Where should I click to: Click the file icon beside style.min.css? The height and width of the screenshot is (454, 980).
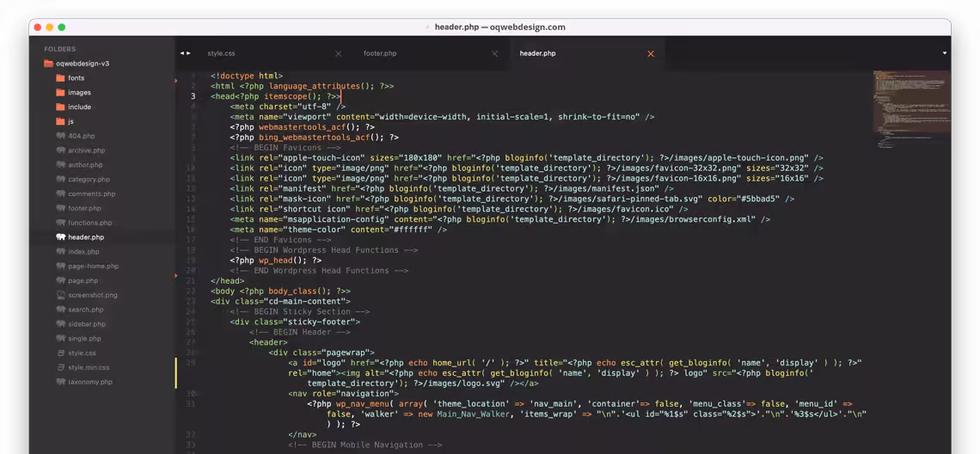(61, 367)
